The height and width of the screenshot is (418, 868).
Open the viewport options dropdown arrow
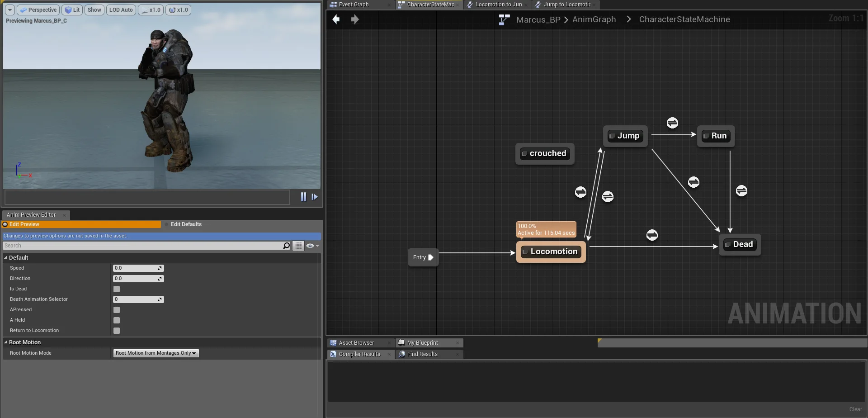point(10,10)
